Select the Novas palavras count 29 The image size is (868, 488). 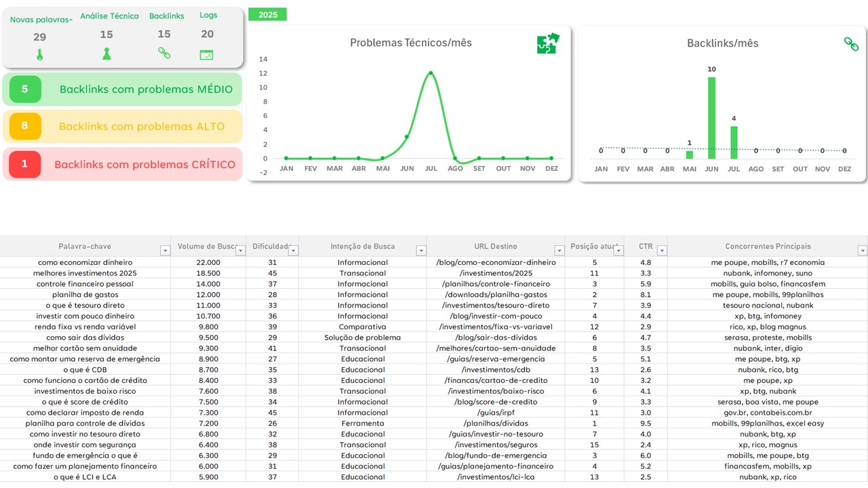click(x=39, y=37)
